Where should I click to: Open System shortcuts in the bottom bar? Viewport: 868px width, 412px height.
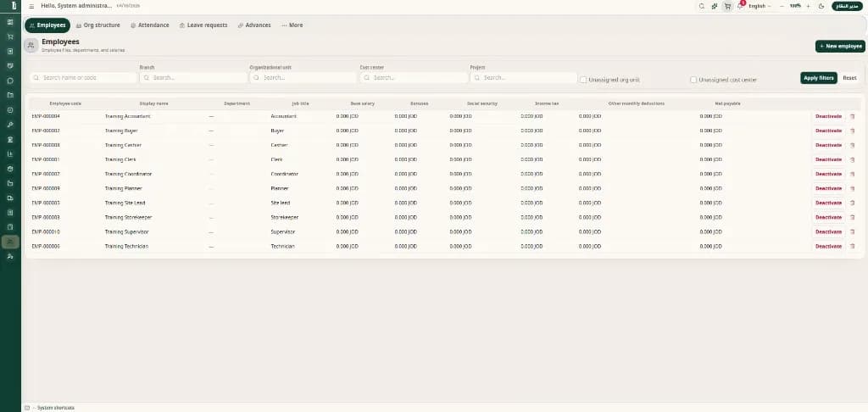[55, 408]
